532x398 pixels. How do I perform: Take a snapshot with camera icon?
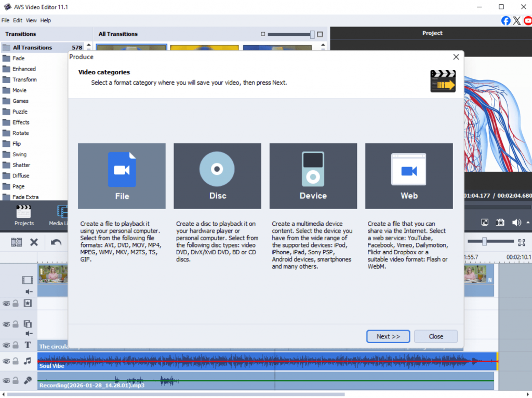[500, 223]
